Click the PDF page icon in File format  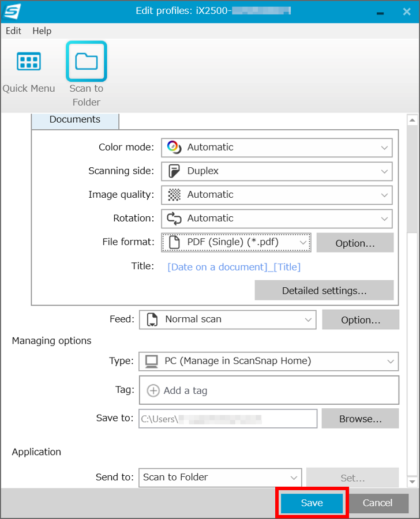[174, 242]
